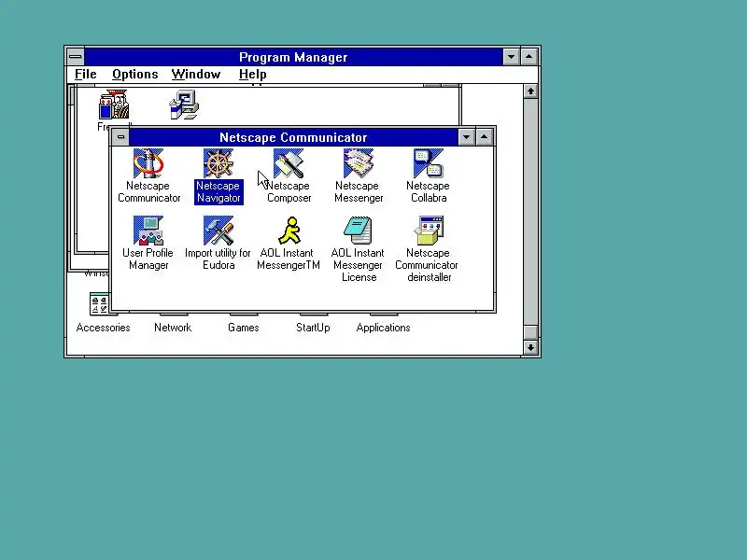Screen dimensions: 747x560
Task: Click the Program Manager title bar
Action: [293, 57]
